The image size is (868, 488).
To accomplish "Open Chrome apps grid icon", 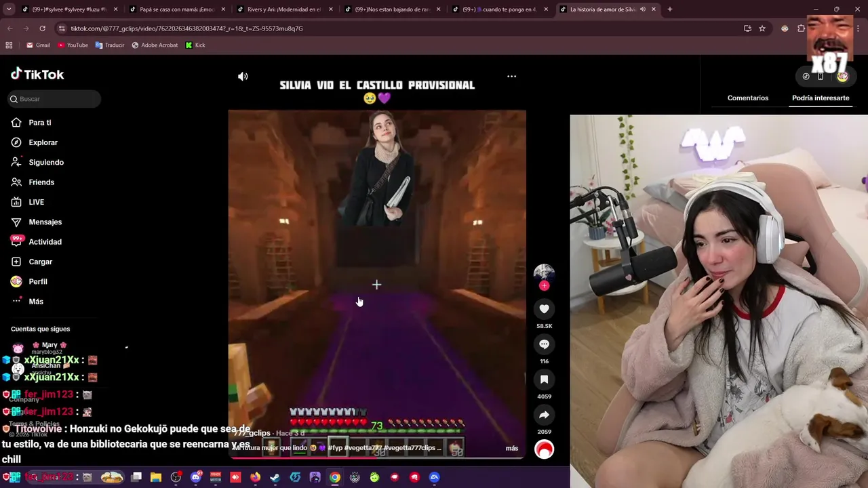I will click(9, 45).
